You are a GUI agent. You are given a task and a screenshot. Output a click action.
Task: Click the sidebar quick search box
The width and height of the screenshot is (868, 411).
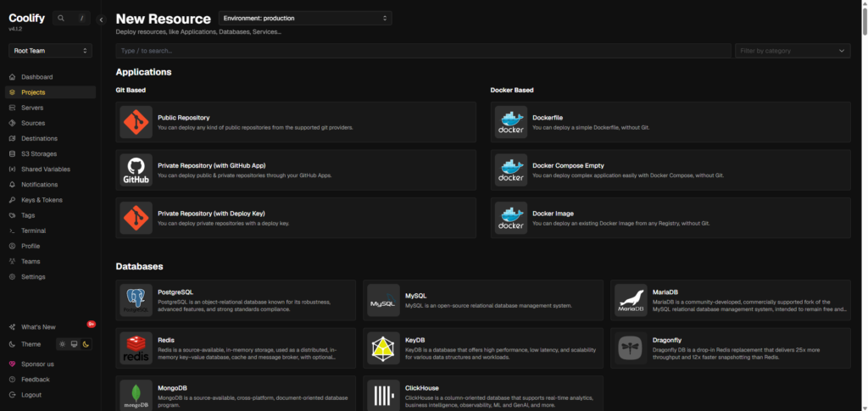pos(71,19)
